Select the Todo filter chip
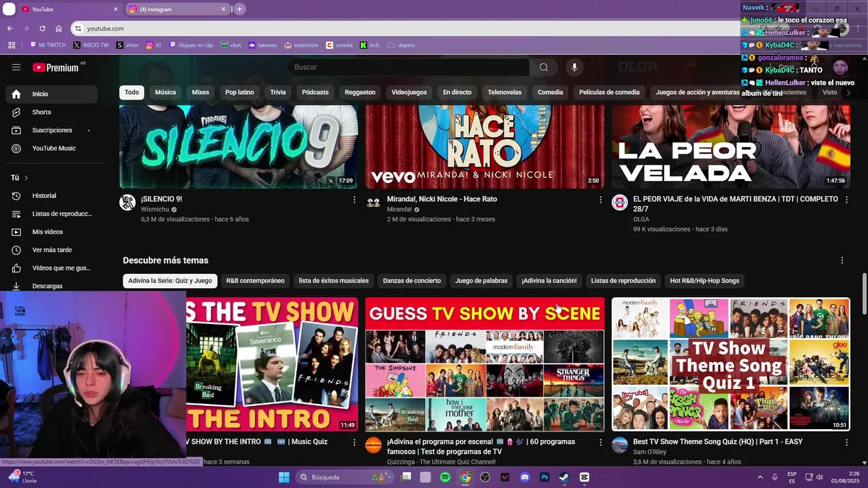 click(132, 92)
